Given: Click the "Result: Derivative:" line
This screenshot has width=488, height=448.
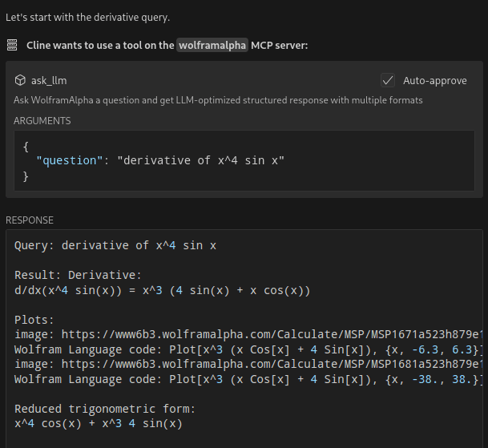Looking at the screenshot, I should pyautogui.click(x=78, y=275).
